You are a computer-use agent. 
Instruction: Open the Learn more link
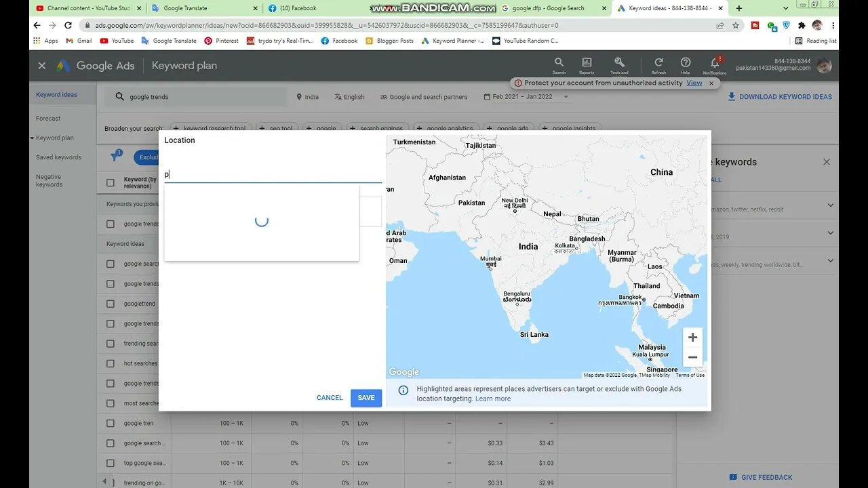pyautogui.click(x=493, y=399)
